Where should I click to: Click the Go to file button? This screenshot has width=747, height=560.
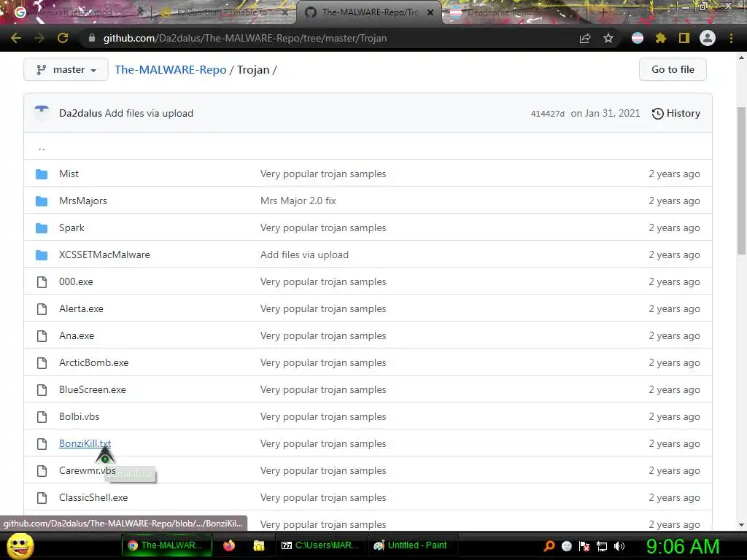(x=673, y=69)
